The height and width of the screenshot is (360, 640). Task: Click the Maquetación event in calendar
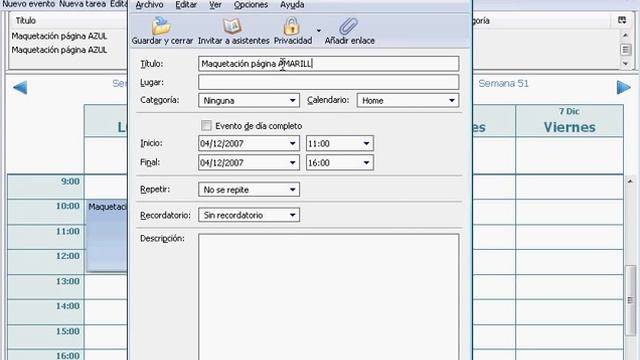click(107, 236)
